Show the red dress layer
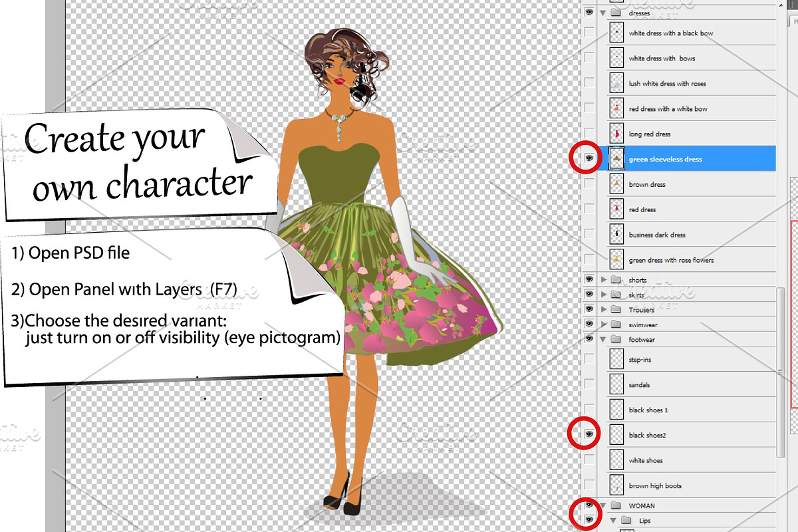The width and height of the screenshot is (798, 532). (589, 209)
